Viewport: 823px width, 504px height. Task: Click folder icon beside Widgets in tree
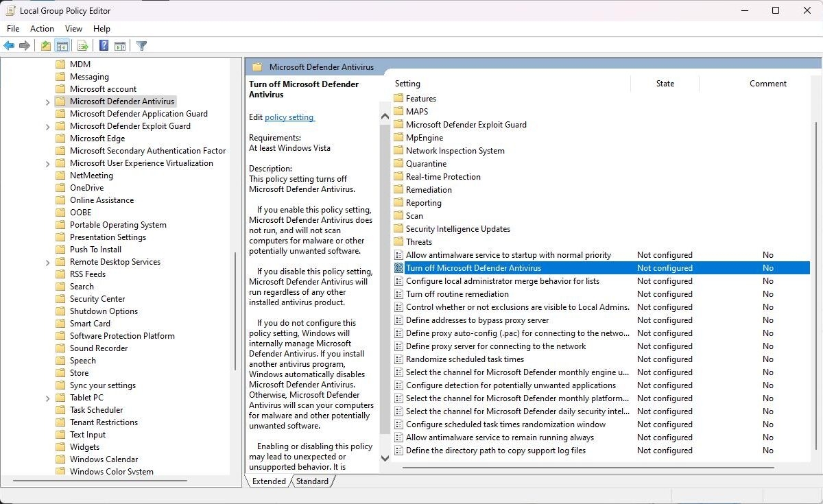coord(60,447)
